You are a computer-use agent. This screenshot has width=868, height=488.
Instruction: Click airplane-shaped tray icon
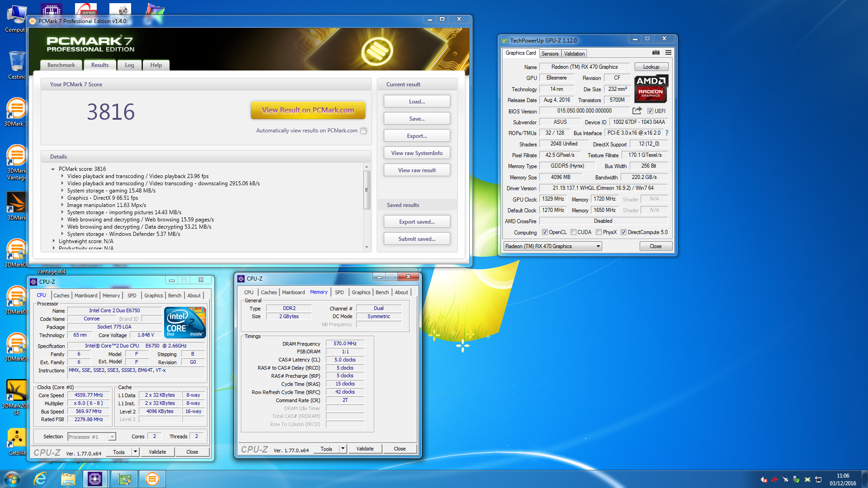click(x=786, y=479)
